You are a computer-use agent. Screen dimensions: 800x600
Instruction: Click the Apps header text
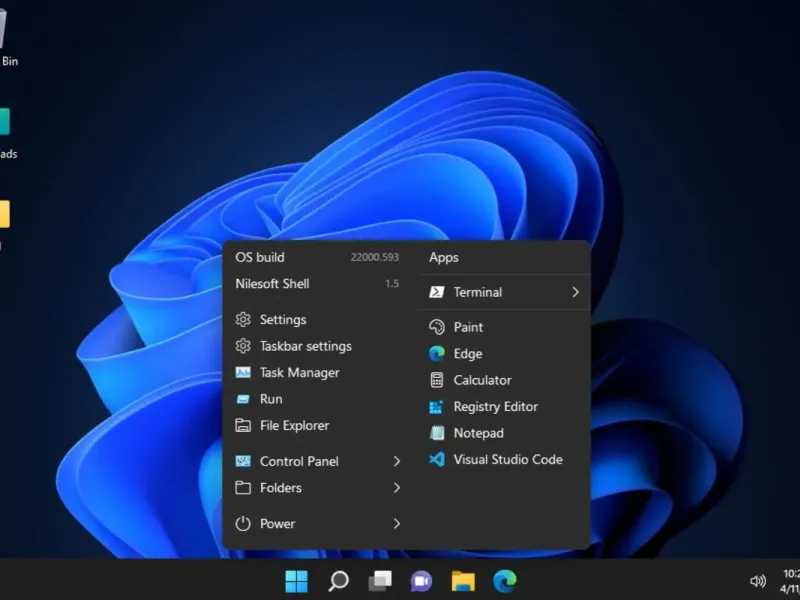pyautogui.click(x=444, y=258)
